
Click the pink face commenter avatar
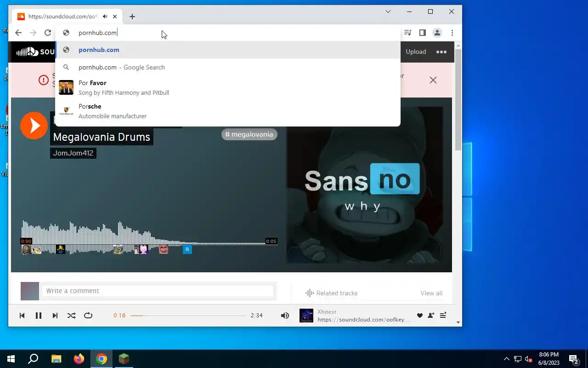pyautogui.click(x=164, y=249)
